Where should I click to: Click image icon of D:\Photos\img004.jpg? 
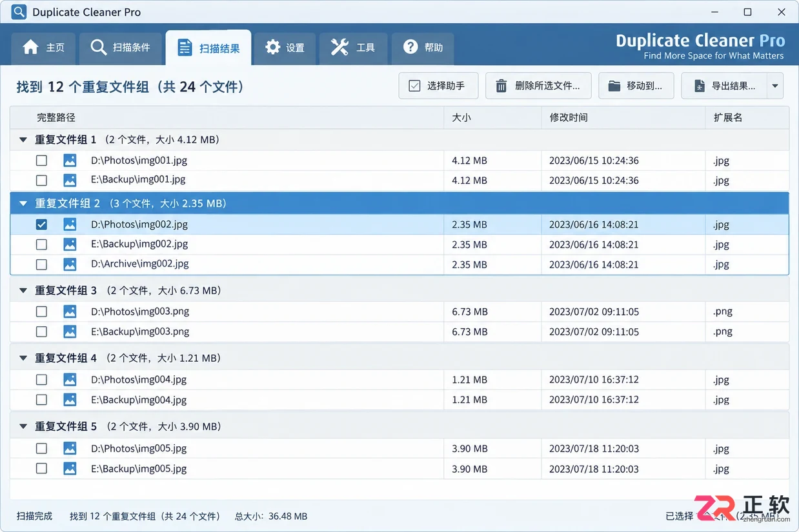(x=70, y=380)
